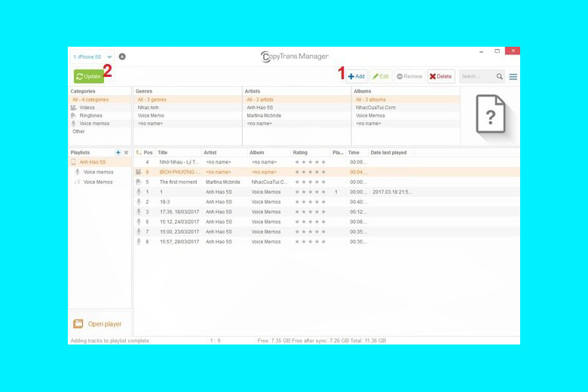The width and height of the screenshot is (588, 392).
Task: Select All - 4 categories
Action: pyautogui.click(x=100, y=100)
